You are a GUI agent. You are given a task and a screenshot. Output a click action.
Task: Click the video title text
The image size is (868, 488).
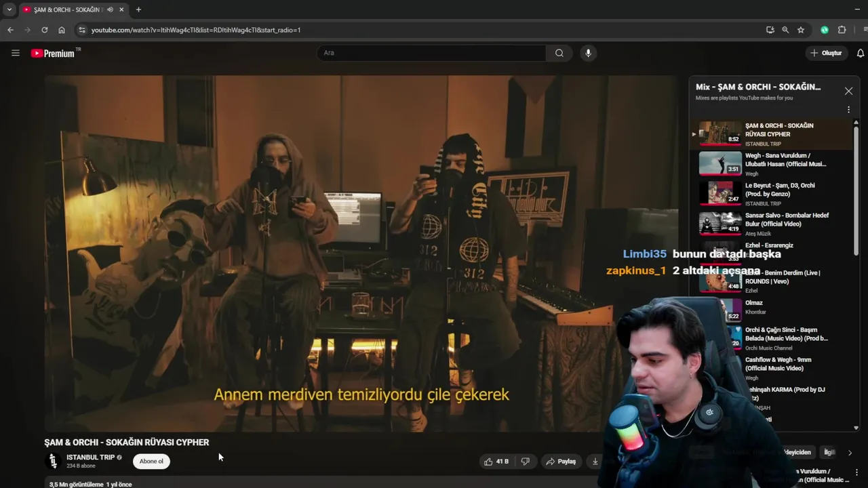point(127,442)
